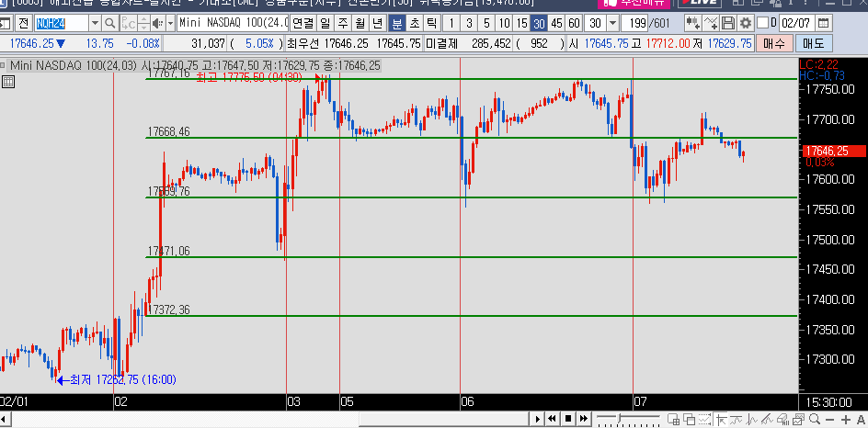The image size is (868, 428).
Task: Select the 틱 (tick) chart period
Action: click(x=431, y=23)
